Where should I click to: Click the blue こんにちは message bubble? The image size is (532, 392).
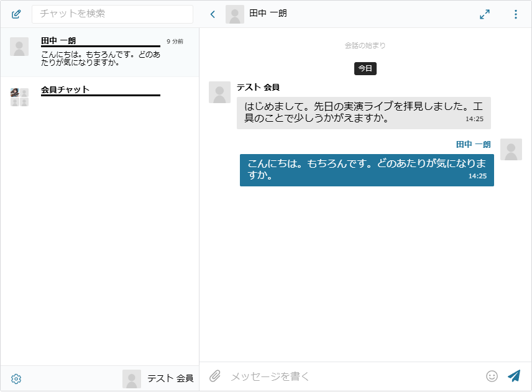point(367,170)
